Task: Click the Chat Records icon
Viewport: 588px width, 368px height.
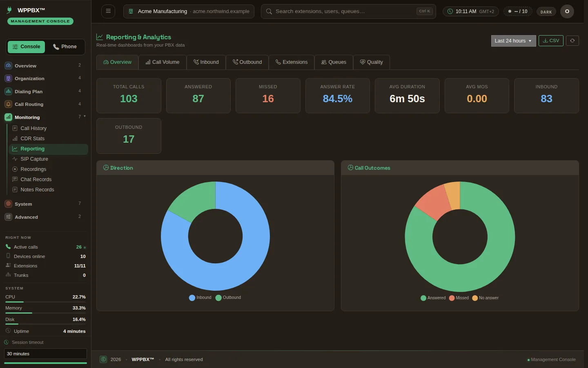Action: (15, 180)
